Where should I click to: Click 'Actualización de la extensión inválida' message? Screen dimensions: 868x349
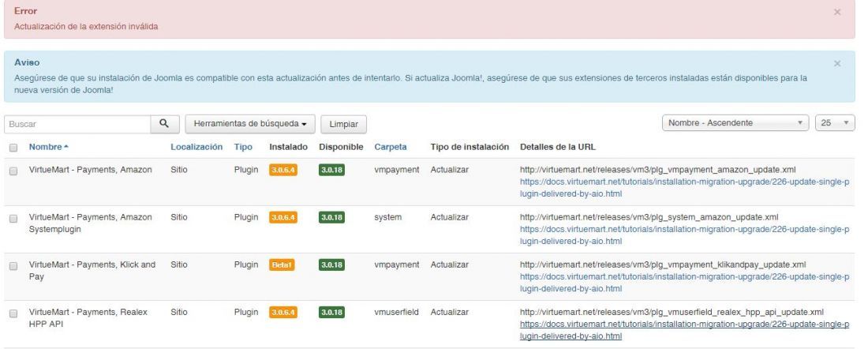pos(86,26)
